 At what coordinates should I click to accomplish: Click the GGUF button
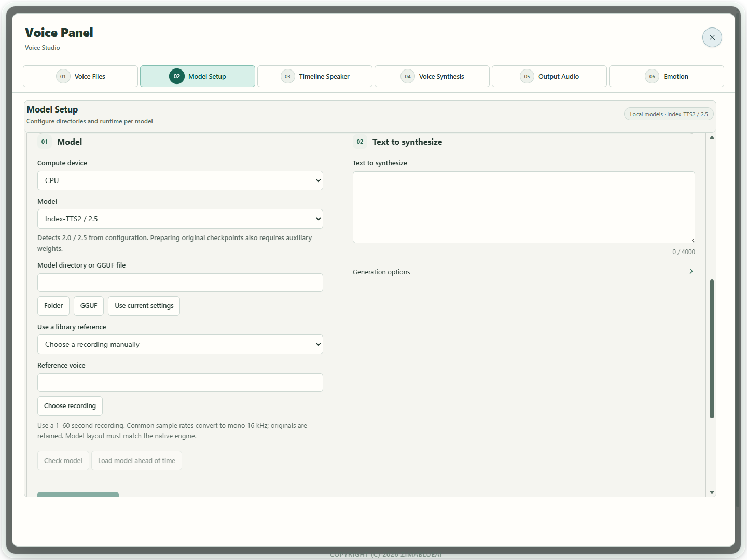[x=89, y=306]
